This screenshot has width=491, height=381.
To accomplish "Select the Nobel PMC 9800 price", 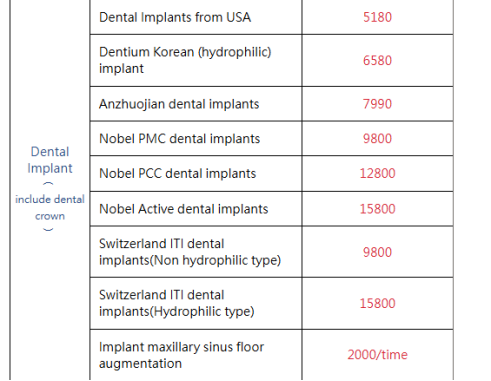I will click(377, 139).
